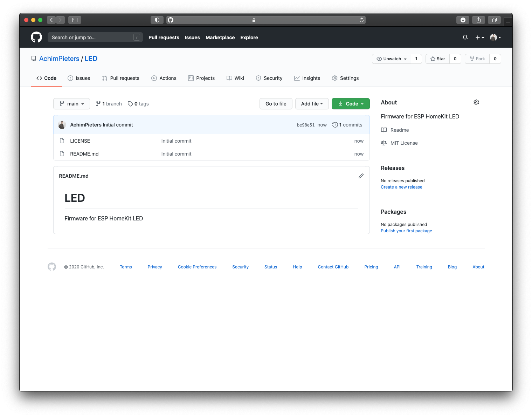
Task: Edit README.md with the pencil icon
Action: click(x=361, y=176)
